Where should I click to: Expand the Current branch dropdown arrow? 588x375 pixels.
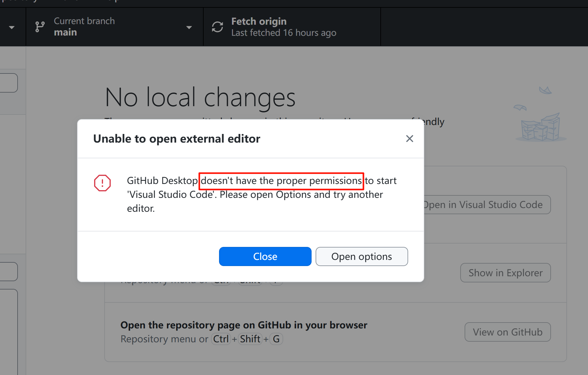click(189, 27)
